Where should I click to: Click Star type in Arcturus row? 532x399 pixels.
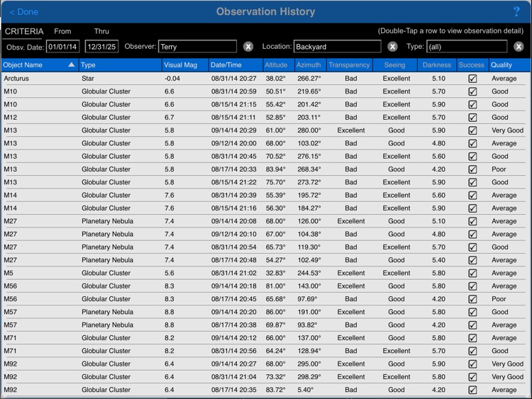tap(87, 78)
